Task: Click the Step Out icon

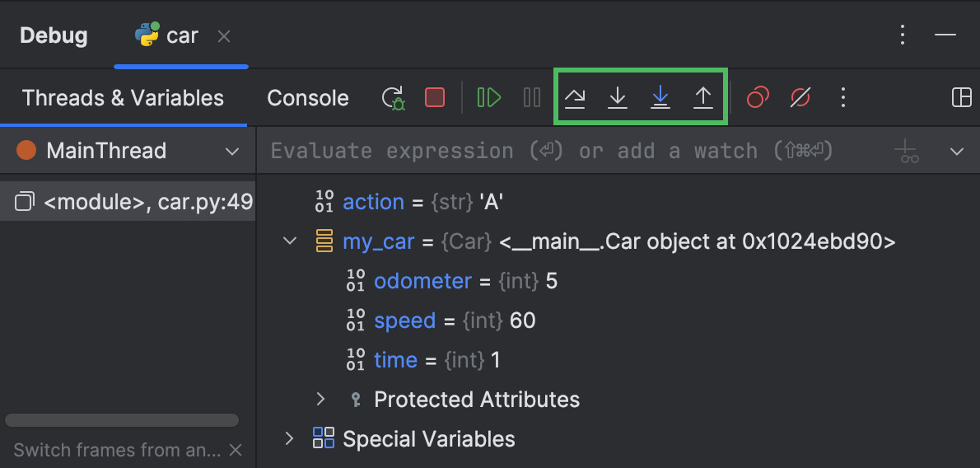Action: point(703,97)
